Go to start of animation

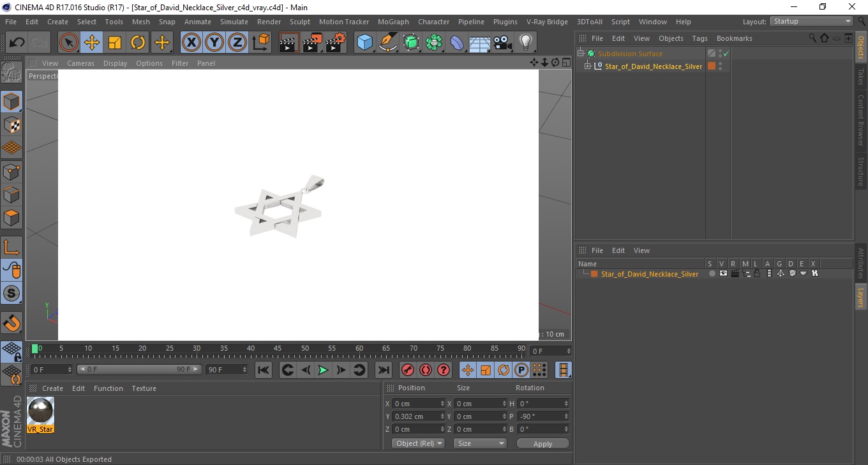click(264, 370)
